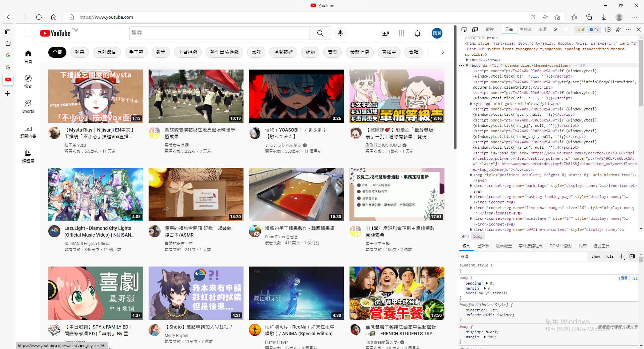
Task: Open the account avatar menu
Action: [x=437, y=33]
